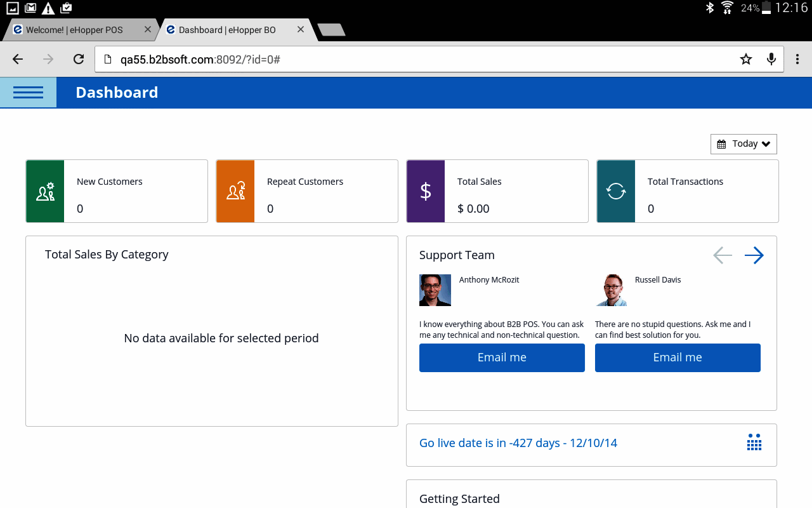Click the orange Repeat Customers icon

[x=235, y=191]
